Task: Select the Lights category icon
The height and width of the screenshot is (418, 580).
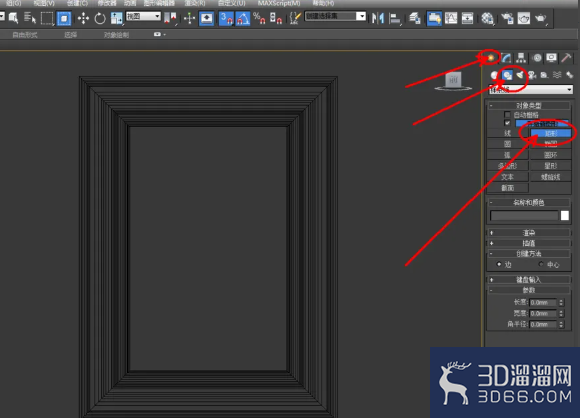Action: tap(520, 75)
